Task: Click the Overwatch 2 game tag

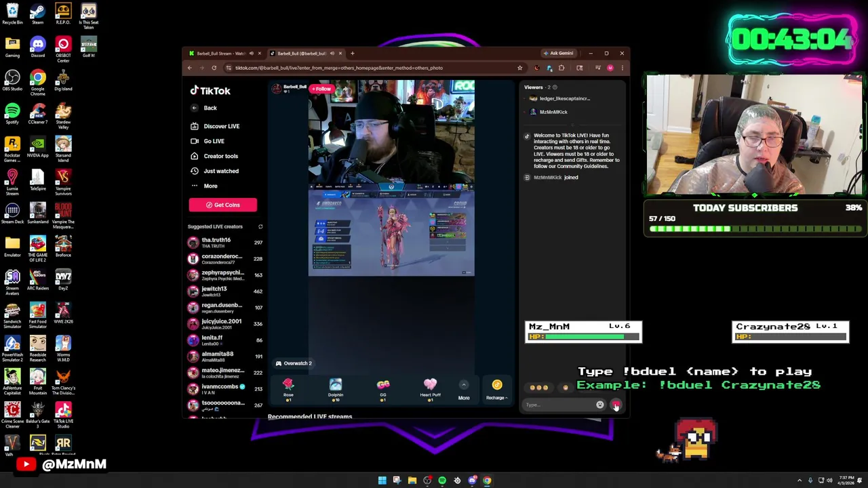Action: tap(294, 363)
